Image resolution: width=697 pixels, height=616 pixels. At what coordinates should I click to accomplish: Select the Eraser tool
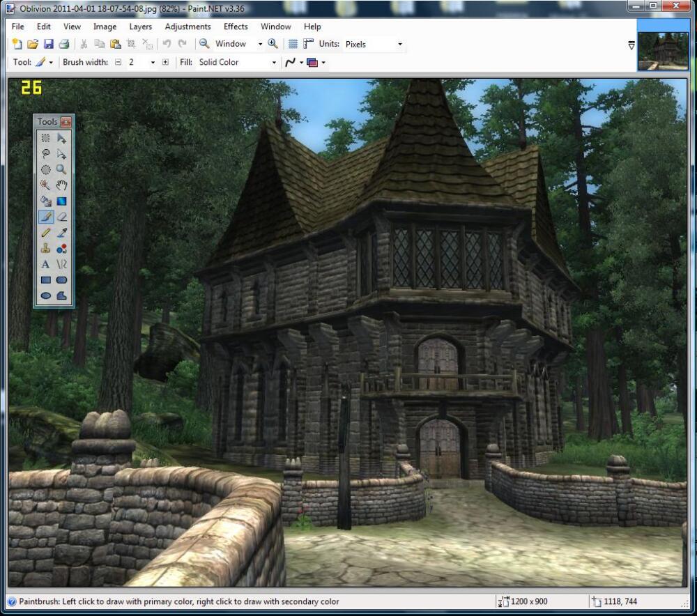[62, 217]
